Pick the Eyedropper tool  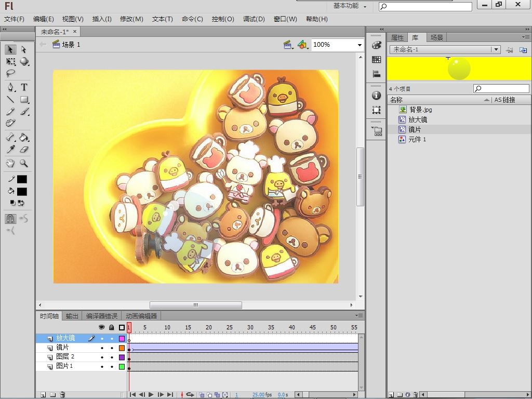click(x=10, y=149)
